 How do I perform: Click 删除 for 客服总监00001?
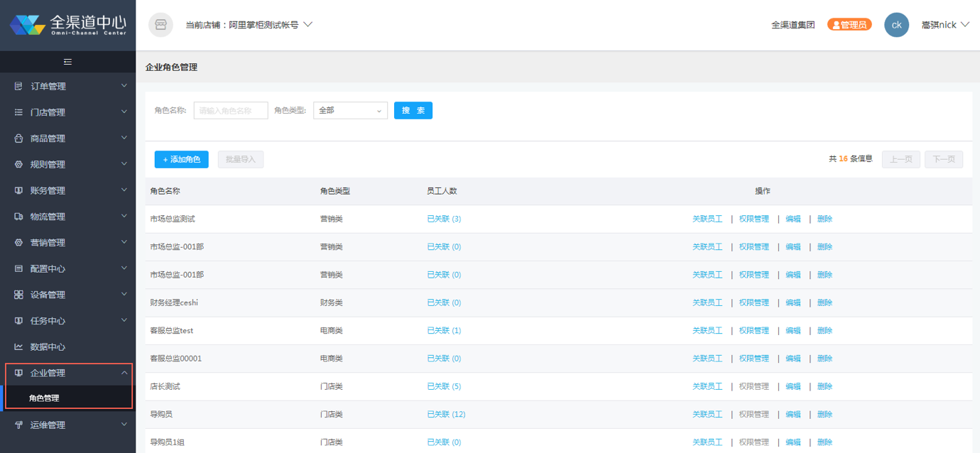(824, 359)
